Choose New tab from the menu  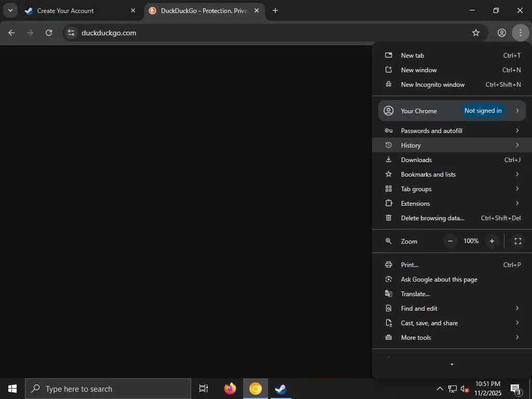click(x=453, y=55)
